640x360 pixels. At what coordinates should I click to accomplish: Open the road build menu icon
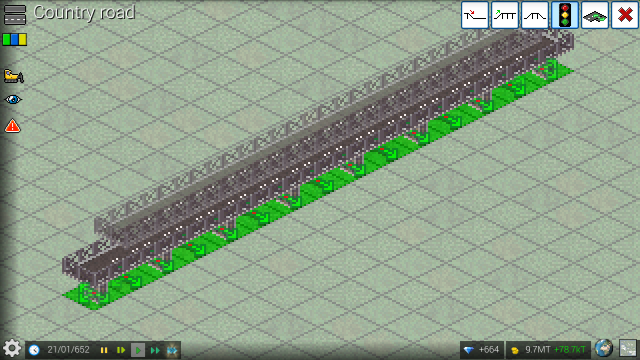[x=15, y=15]
